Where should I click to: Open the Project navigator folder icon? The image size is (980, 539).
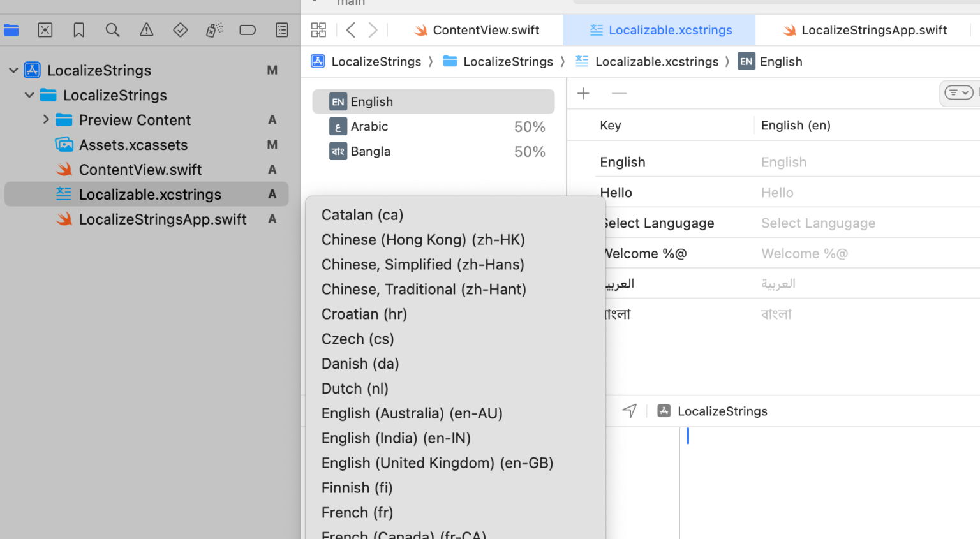pyautogui.click(x=11, y=30)
